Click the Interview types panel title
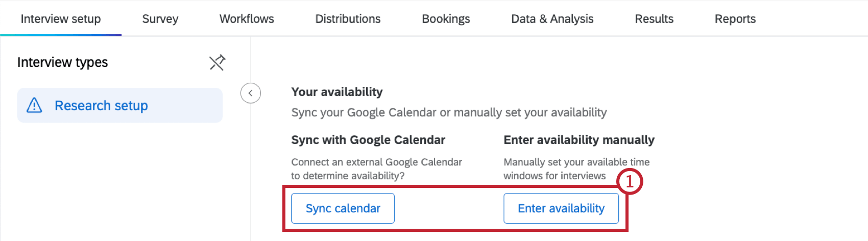 [x=63, y=62]
